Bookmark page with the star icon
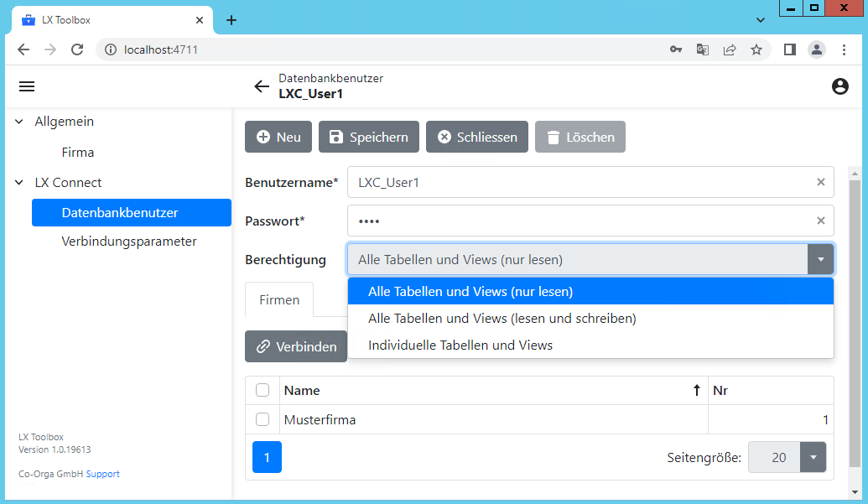Viewport: 868px width, 504px height. point(756,49)
